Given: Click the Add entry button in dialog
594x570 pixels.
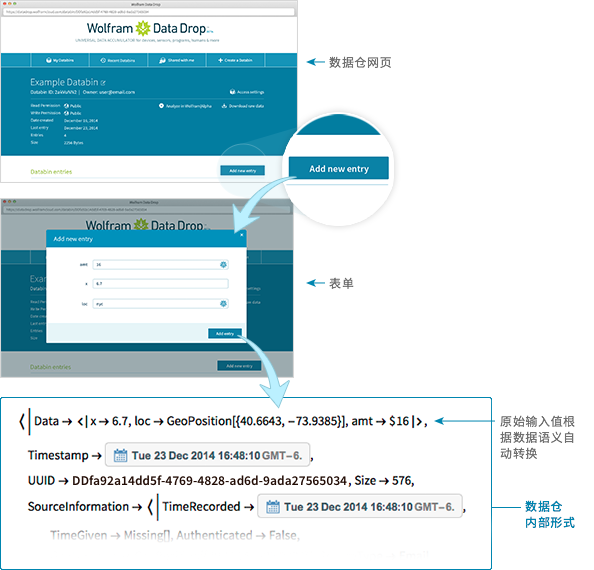Looking at the screenshot, I should [x=225, y=334].
